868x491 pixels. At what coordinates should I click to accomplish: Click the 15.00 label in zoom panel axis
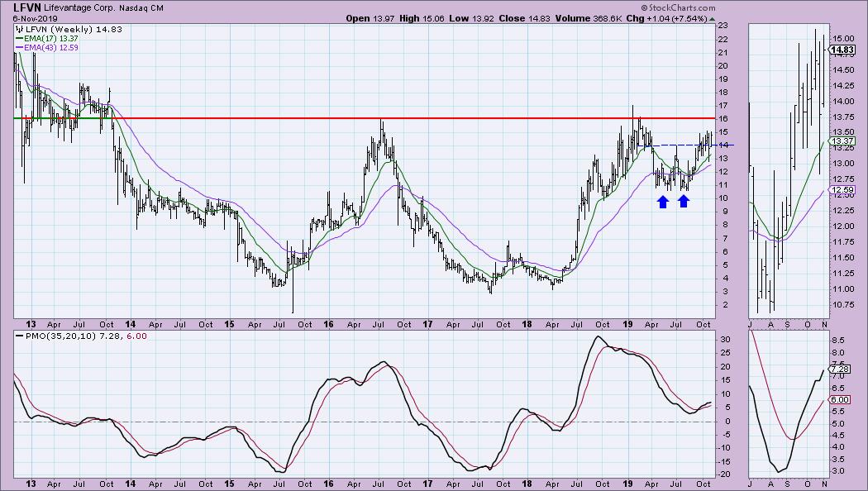(x=842, y=39)
